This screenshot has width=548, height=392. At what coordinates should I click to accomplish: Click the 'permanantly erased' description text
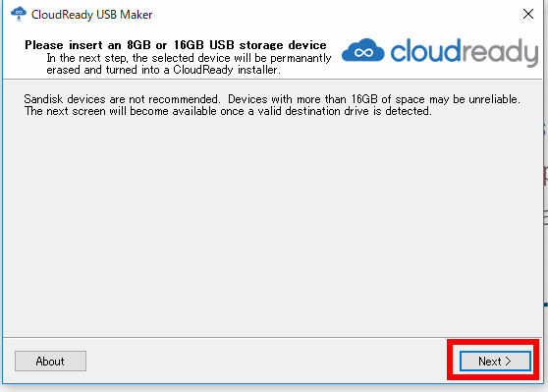click(189, 64)
